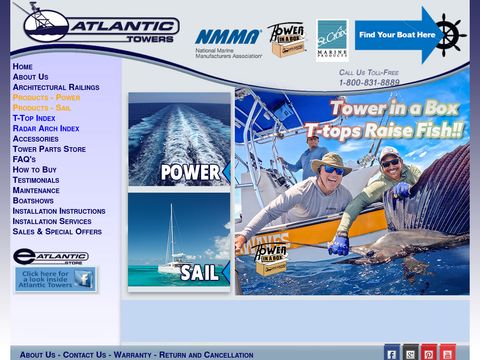Image resolution: width=480 pixels, height=360 pixels.
Task: Click Contact Us in footer
Action: (x=84, y=355)
